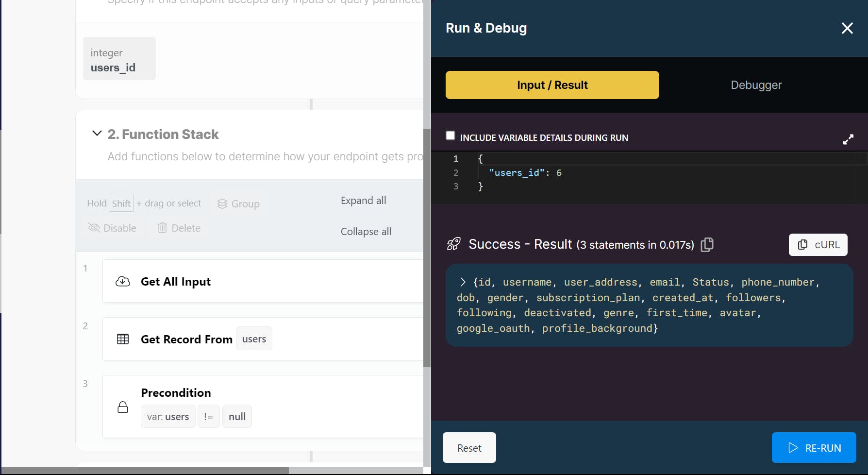Close the Run & Debug panel

pos(847,28)
